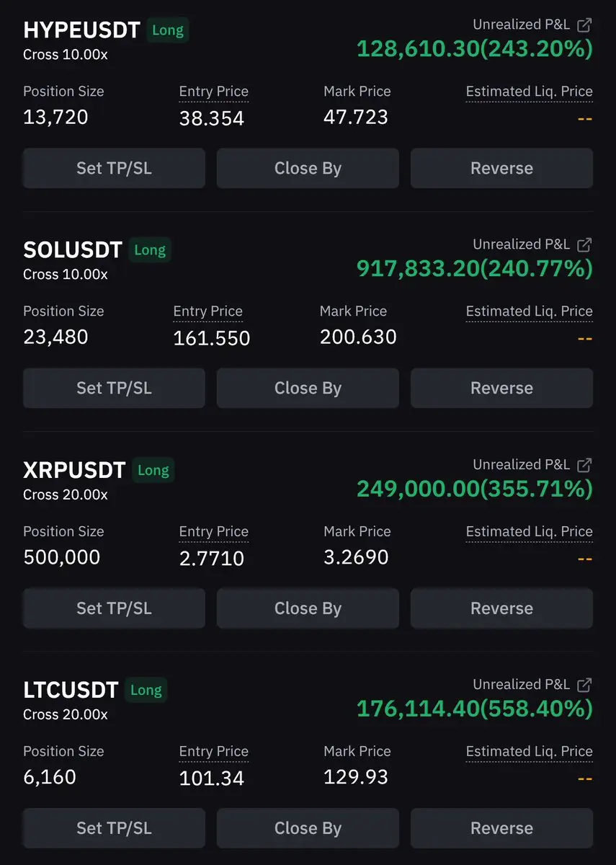Tap Entry Price label under SOLUSDT
This screenshot has width=616, height=865.
pos(207,311)
